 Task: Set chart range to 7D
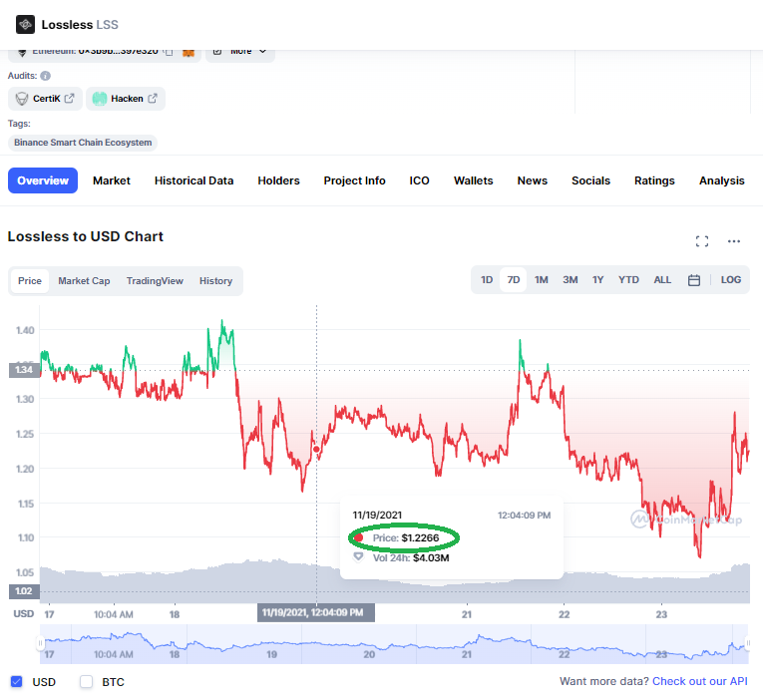[514, 280]
